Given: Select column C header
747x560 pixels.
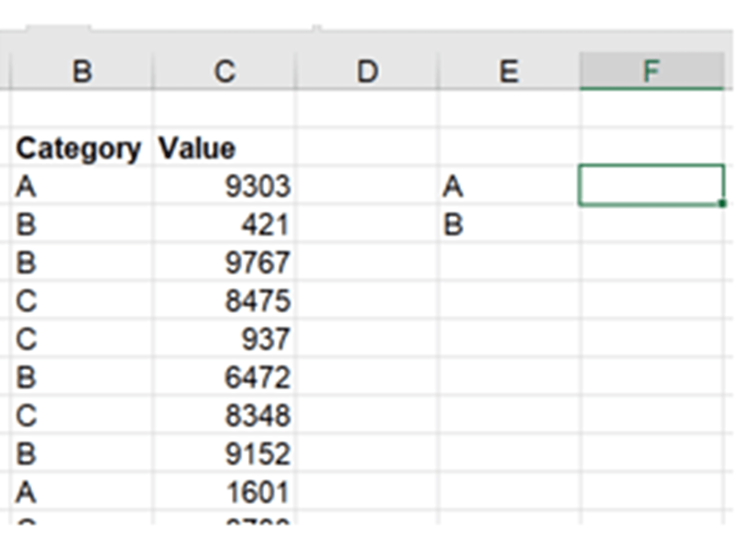Looking at the screenshot, I should tap(224, 72).
